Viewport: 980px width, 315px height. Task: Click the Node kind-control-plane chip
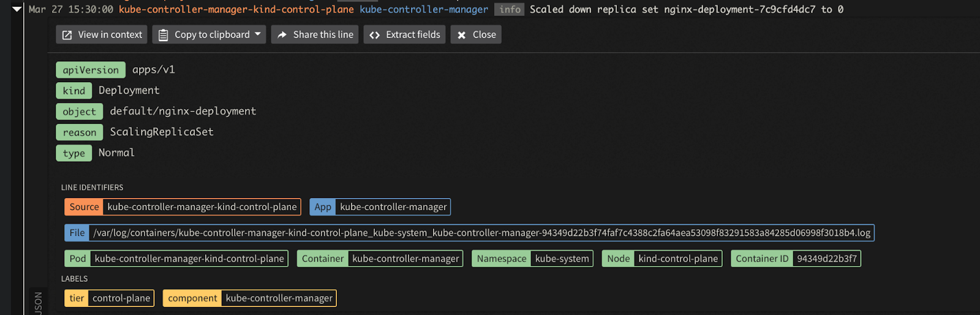coord(662,259)
